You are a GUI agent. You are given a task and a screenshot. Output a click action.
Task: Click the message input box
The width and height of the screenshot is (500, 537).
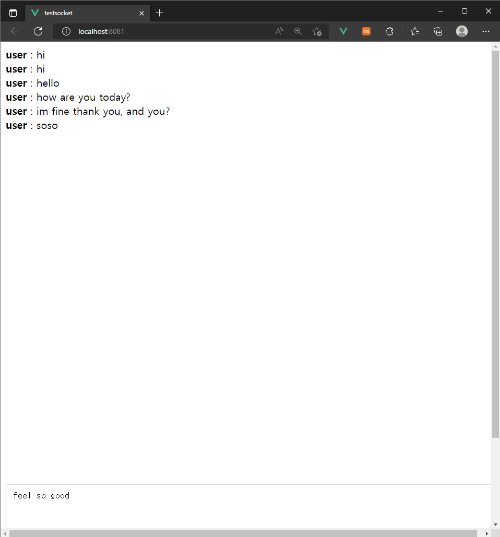(x=248, y=506)
